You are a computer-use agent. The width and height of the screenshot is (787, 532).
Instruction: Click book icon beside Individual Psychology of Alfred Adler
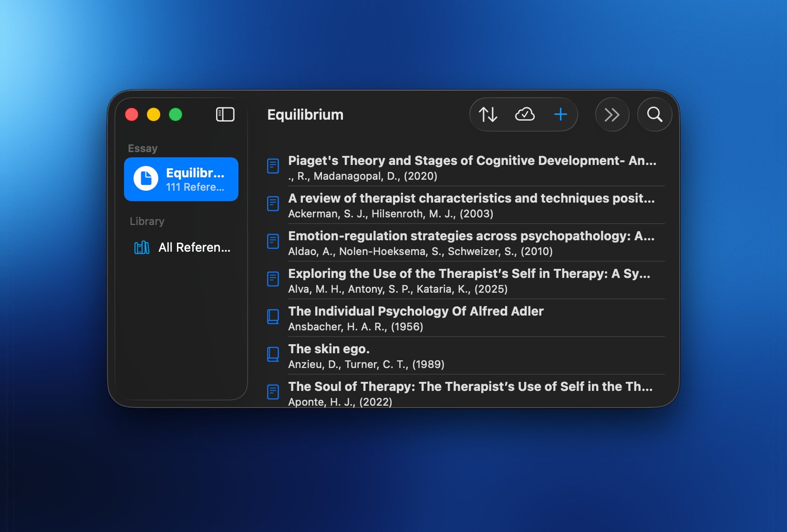pos(273,317)
